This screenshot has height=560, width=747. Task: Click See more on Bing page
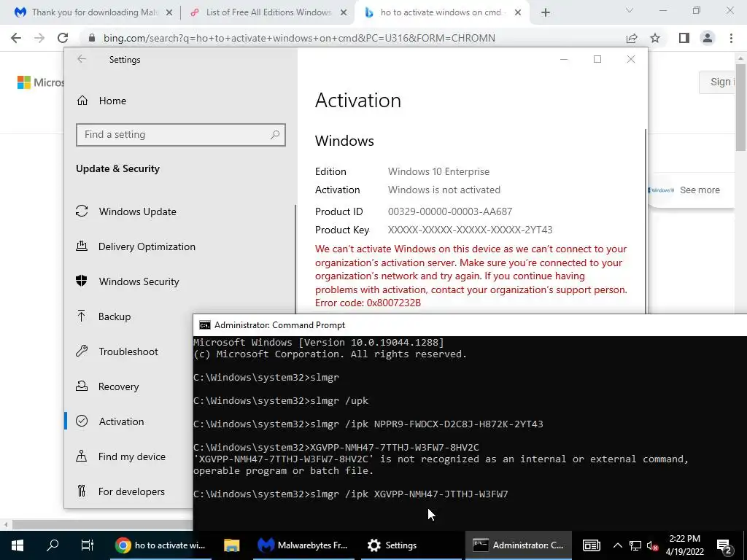coord(700,190)
